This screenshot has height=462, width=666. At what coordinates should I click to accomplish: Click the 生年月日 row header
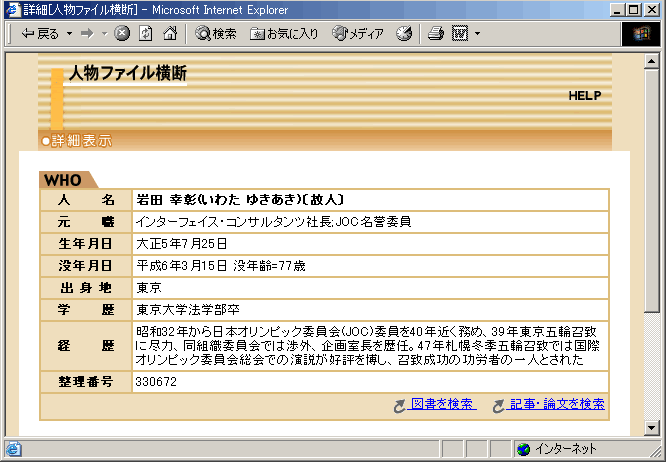pos(86,244)
